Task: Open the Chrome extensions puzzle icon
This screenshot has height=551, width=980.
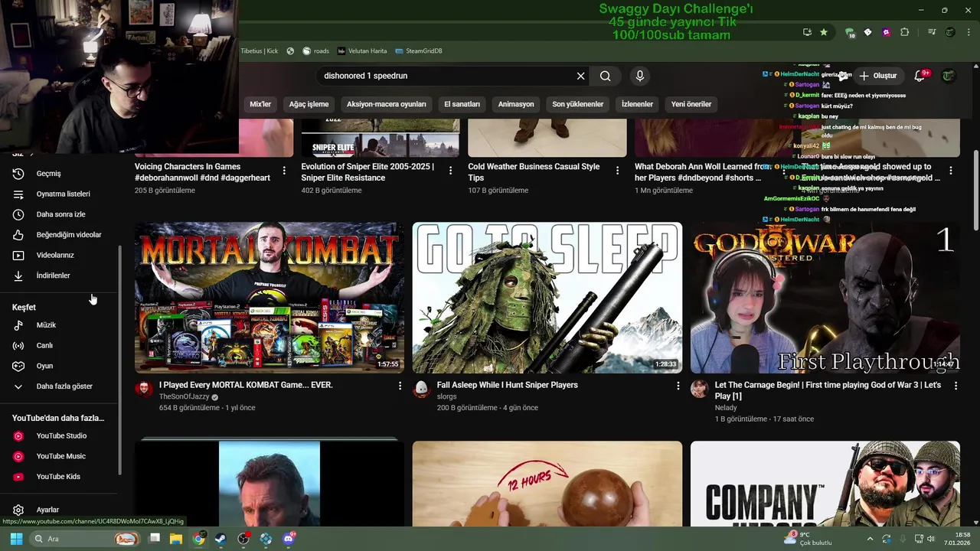Action: pyautogui.click(x=905, y=32)
